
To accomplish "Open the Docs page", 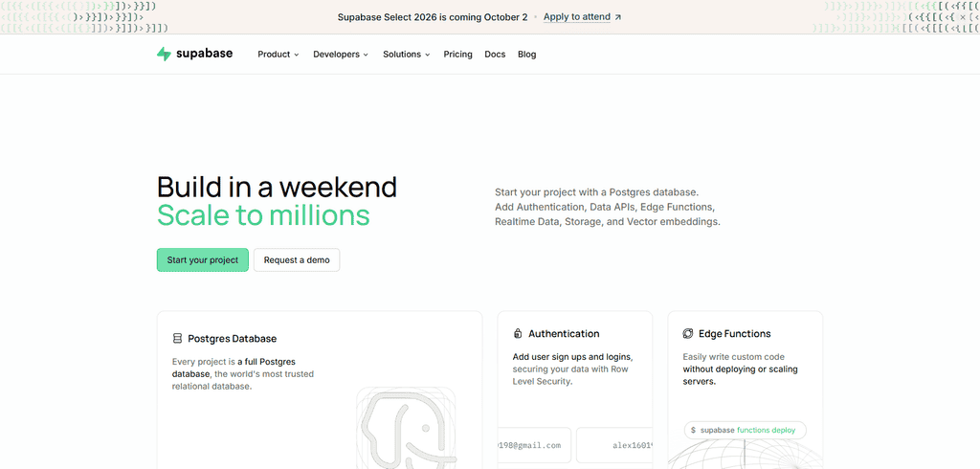I will tap(495, 55).
